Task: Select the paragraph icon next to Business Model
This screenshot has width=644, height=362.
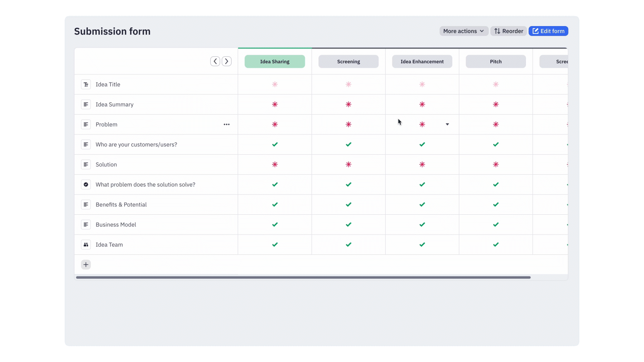Action: [x=86, y=224]
